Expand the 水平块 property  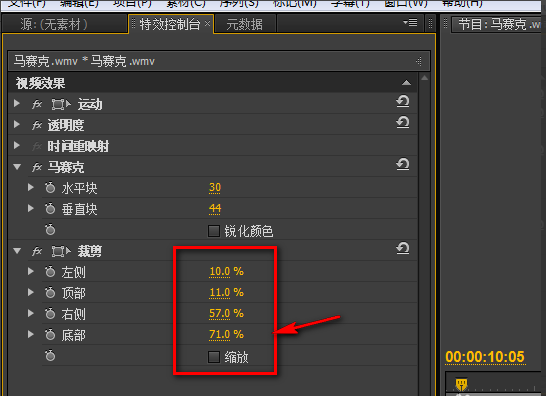[x=31, y=187]
